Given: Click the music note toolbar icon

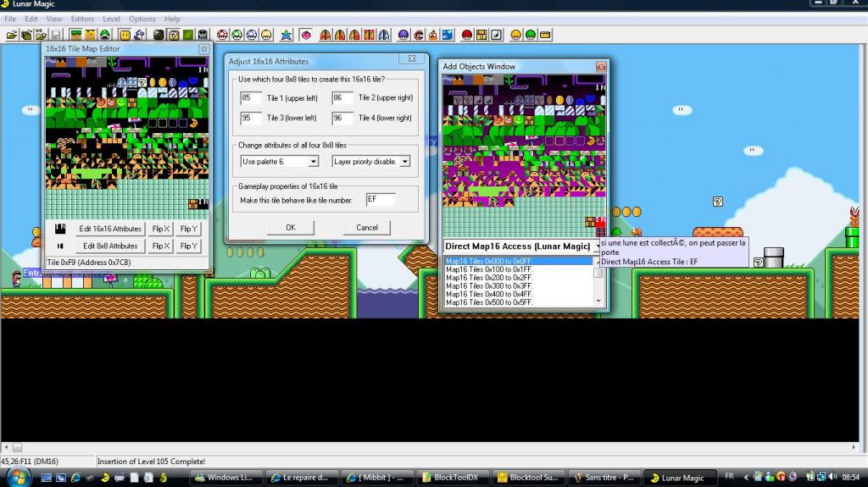Looking at the screenshot, I should (497, 35).
